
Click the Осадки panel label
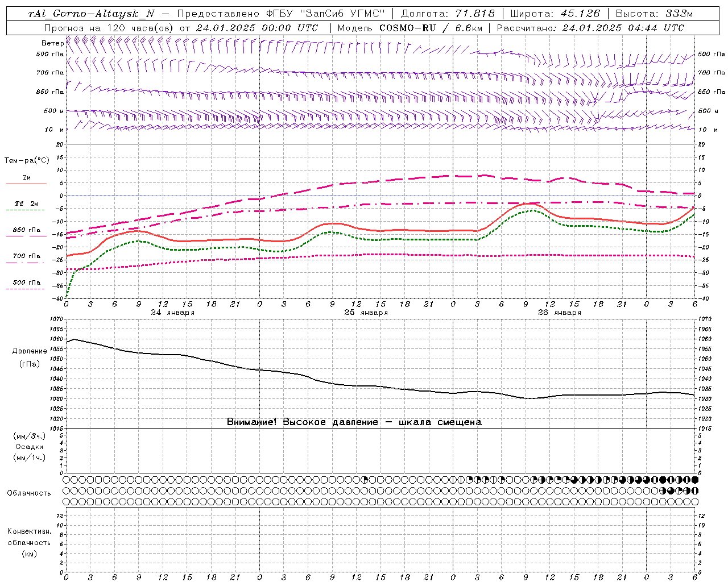pyautogui.click(x=30, y=447)
